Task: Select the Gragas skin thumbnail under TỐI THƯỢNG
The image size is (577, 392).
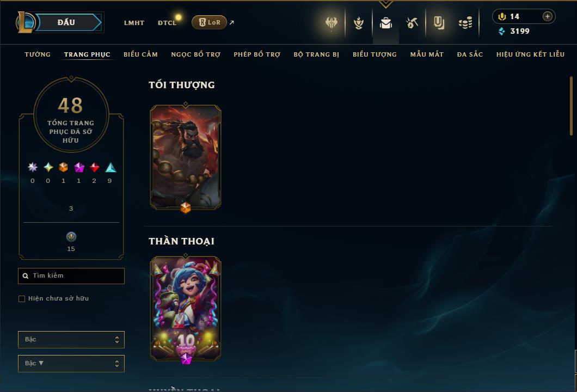Action: [186, 157]
